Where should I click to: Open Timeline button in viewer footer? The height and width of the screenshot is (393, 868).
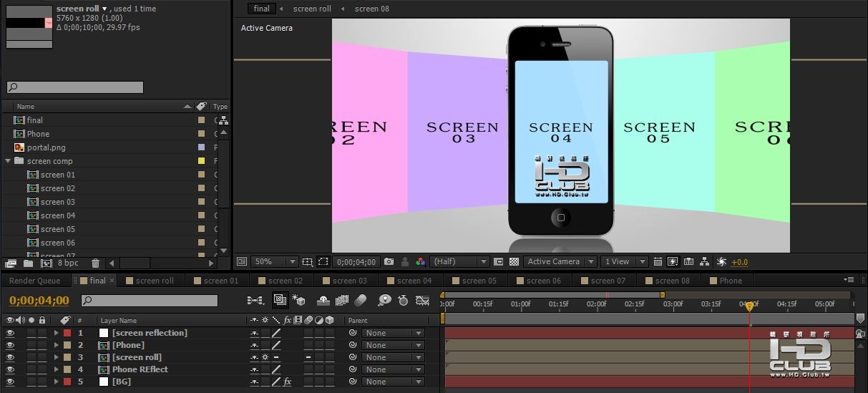tap(688, 262)
